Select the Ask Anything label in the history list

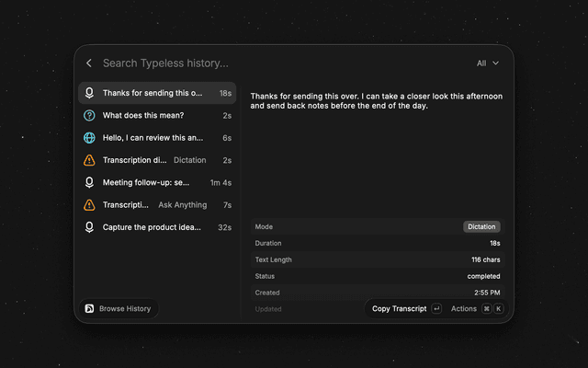(x=183, y=205)
